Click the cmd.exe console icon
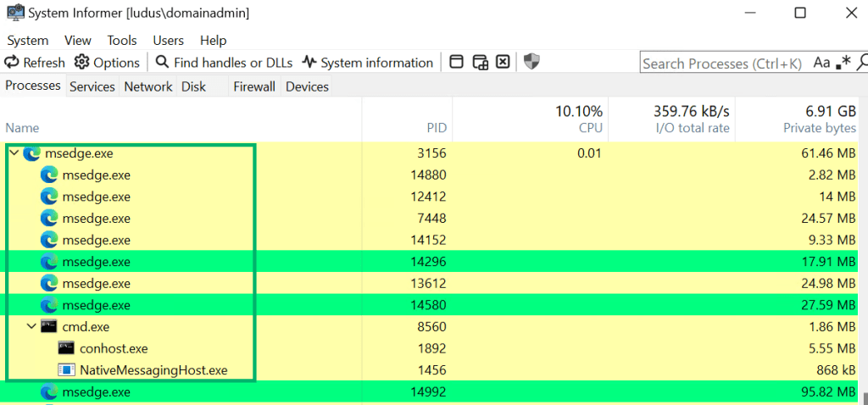The image size is (868, 405). [49, 326]
